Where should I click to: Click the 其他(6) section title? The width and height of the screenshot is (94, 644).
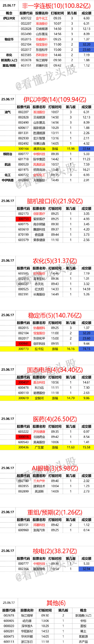pos(56,603)
